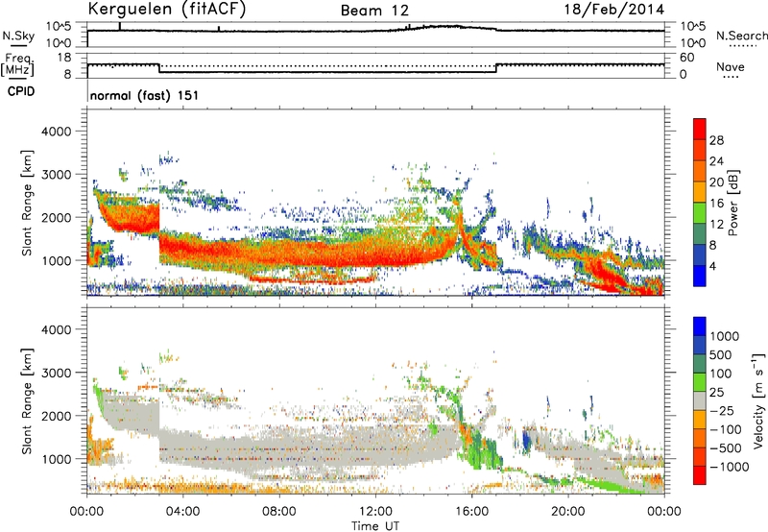The width and height of the screenshot is (768, 532).
Task: Click the '-500' tick on velocity colorbar
Action: click(x=726, y=448)
